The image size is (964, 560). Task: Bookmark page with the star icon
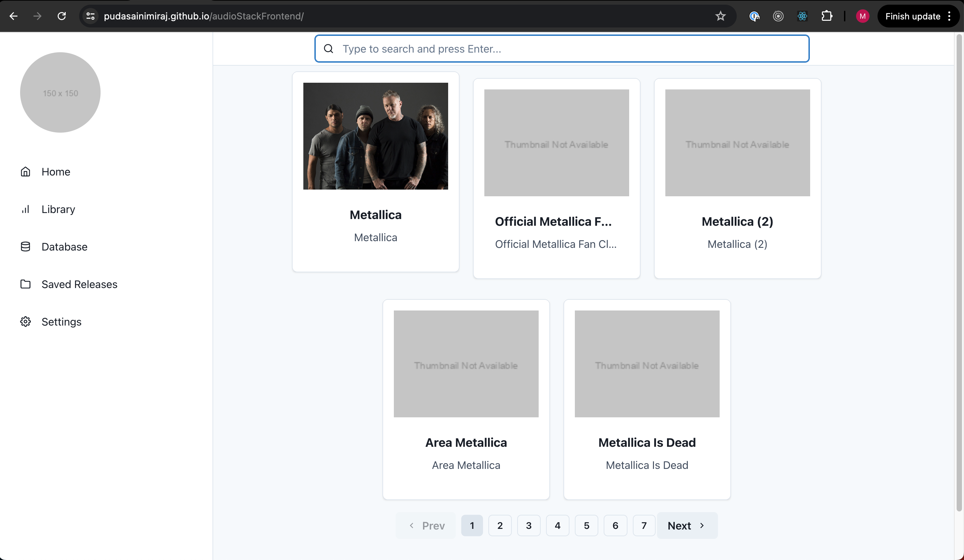720,16
